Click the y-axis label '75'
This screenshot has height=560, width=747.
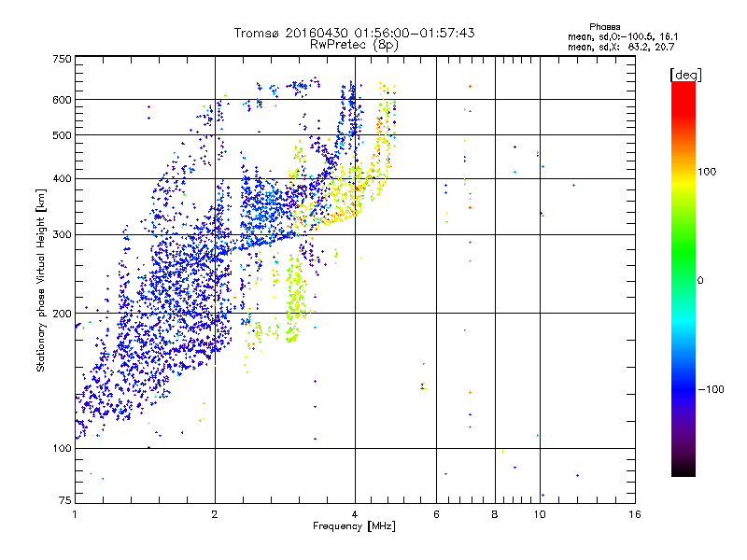(x=65, y=500)
